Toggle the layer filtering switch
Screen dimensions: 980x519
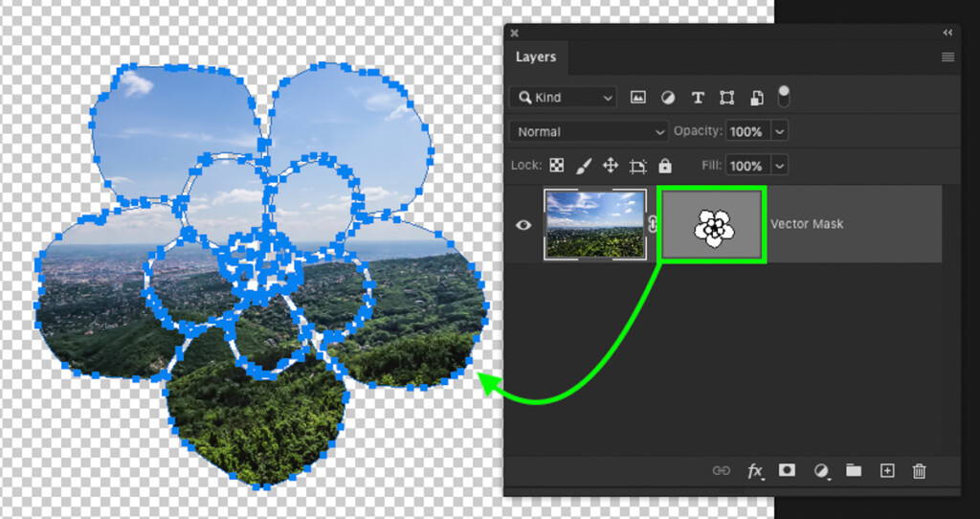784,97
